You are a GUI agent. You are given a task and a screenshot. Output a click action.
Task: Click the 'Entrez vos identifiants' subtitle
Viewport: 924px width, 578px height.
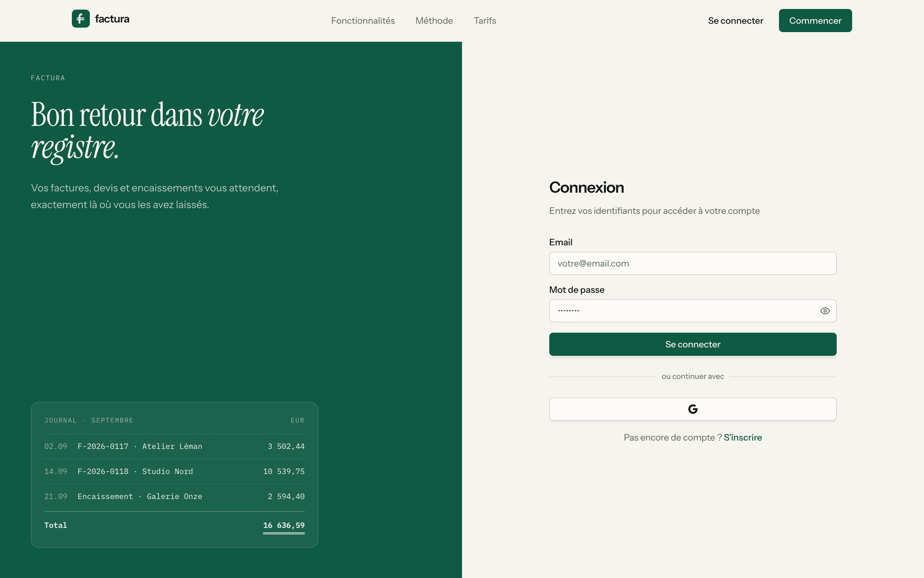pos(654,211)
